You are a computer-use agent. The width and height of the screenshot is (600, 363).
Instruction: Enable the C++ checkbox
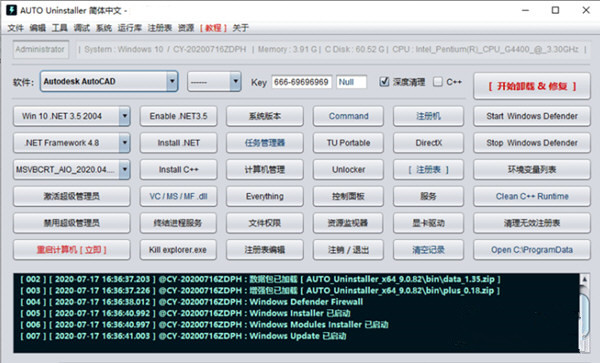[x=438, y=81]
